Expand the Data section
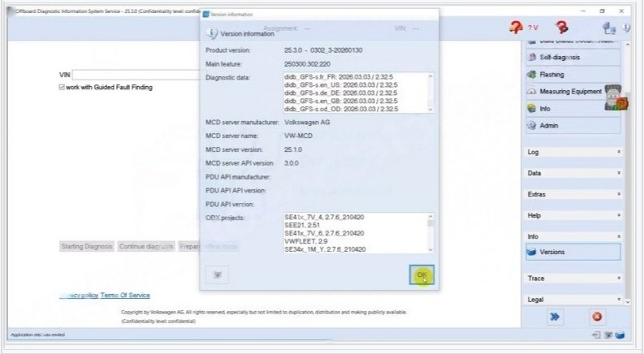Screen dimensions: 644x354 573,173
